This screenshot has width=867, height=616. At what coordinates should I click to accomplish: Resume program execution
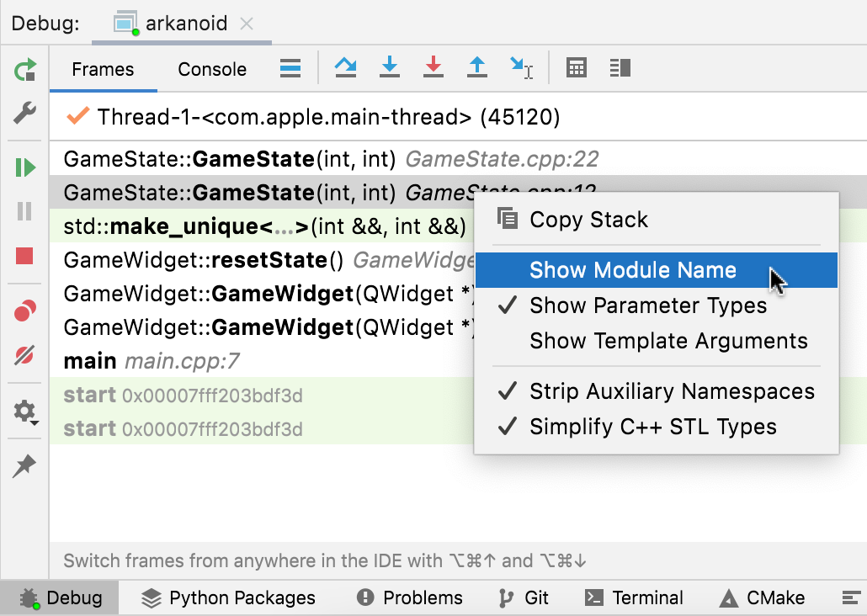24,167
